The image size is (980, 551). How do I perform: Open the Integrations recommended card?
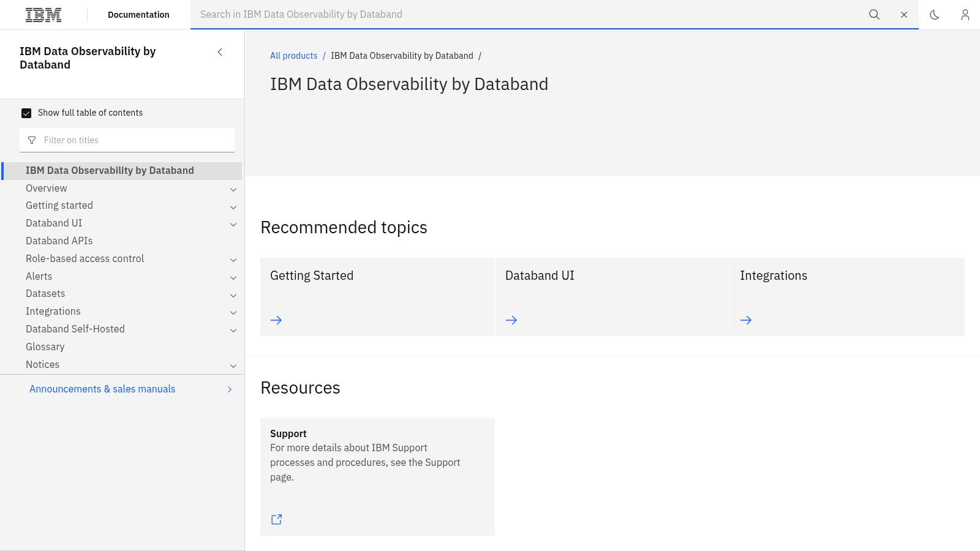point(847,297)
